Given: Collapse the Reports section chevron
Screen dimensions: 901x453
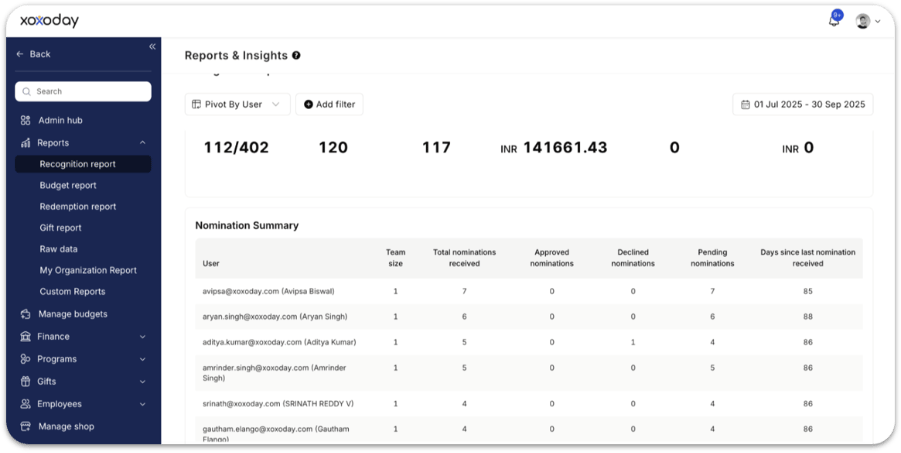Looking at the screenshot, I should coord(143,143).
